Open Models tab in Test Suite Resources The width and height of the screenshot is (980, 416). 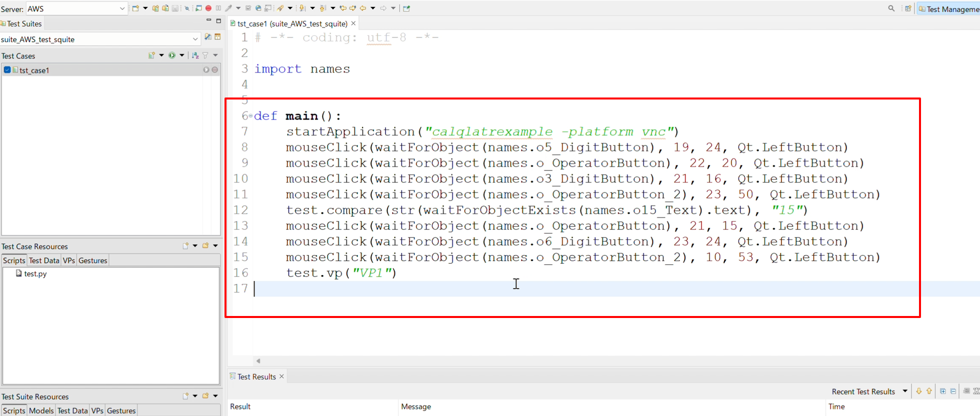(41, 410)
